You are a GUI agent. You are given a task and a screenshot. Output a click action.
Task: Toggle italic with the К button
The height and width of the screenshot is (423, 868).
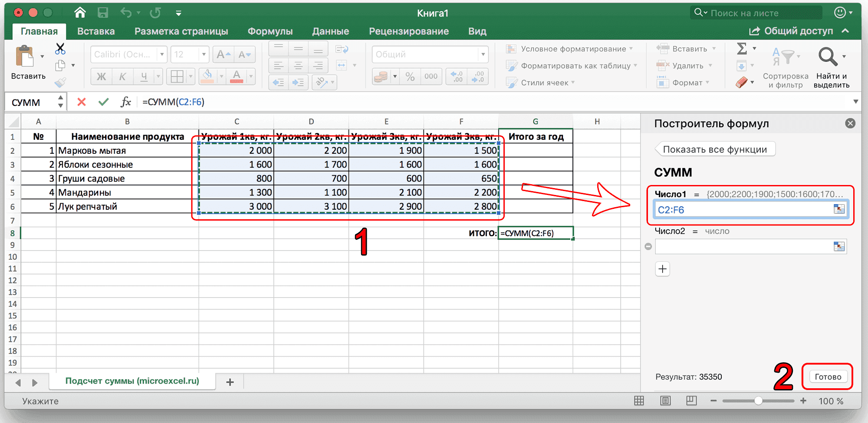click(x=123, y=76)
